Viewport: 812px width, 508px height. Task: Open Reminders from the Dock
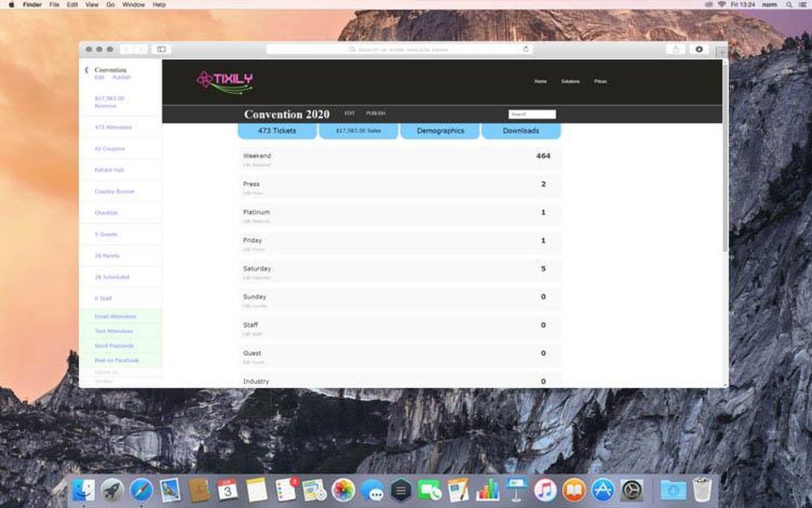[286, 490]
